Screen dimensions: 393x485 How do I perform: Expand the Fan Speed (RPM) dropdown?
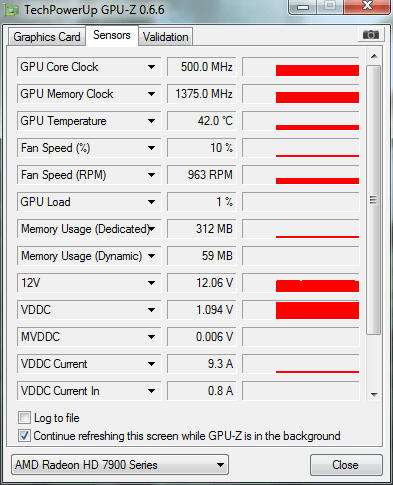point(151,175)
